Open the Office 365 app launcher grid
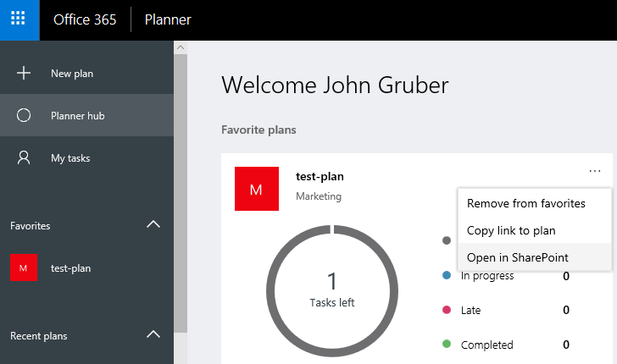This screenshot has width=617, height=364. click(x=18, y=19)
